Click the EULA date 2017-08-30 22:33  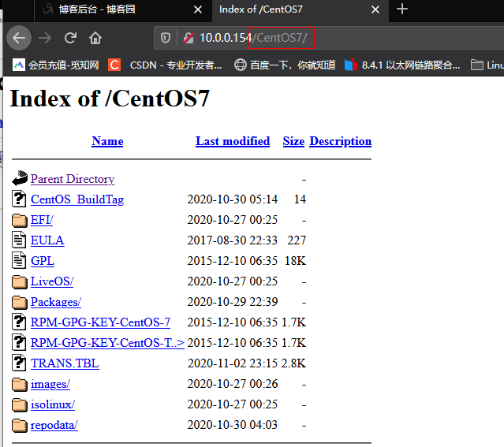tap(233, 240)
